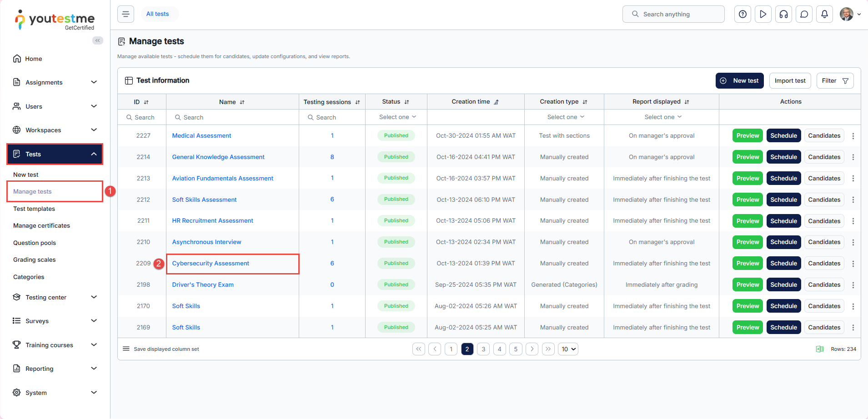868x419 pixels.
Task: Open the Cybersecurity Assessment test link
Action: point(211,264)
